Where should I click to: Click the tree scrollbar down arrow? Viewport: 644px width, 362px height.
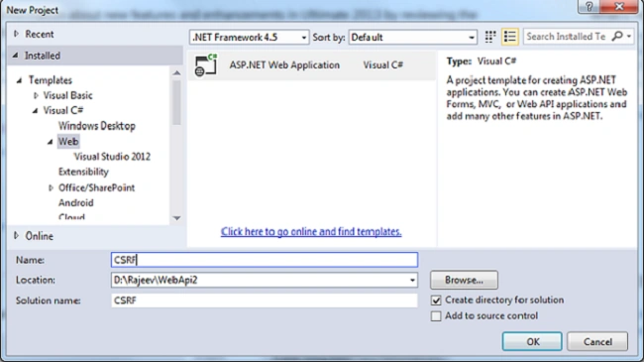tap(176, 218)
